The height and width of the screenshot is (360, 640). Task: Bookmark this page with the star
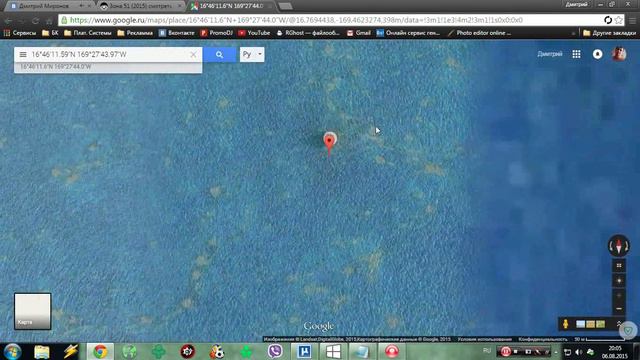coord(619,20)
